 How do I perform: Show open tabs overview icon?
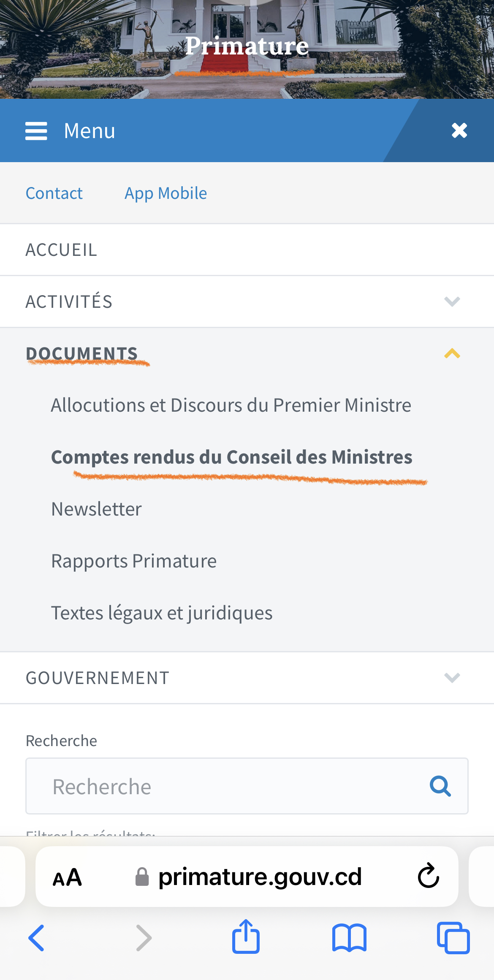point(453,938)
